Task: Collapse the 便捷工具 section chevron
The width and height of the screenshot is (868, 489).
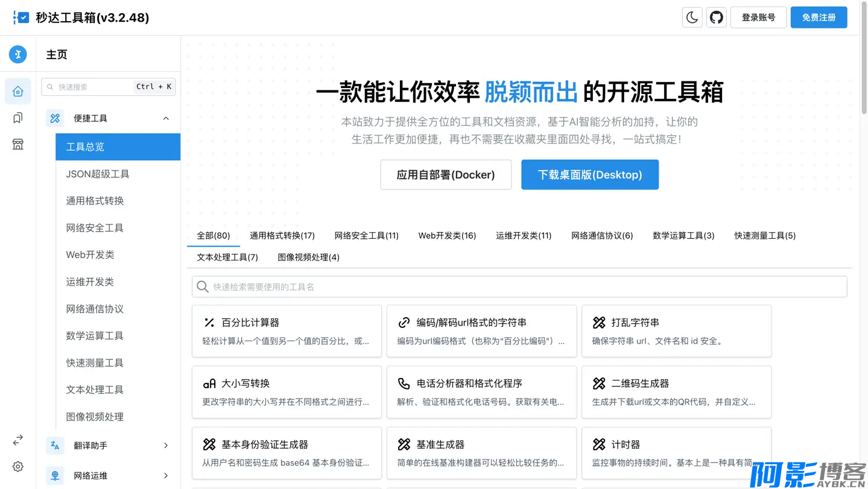Action: coord(166,118)
